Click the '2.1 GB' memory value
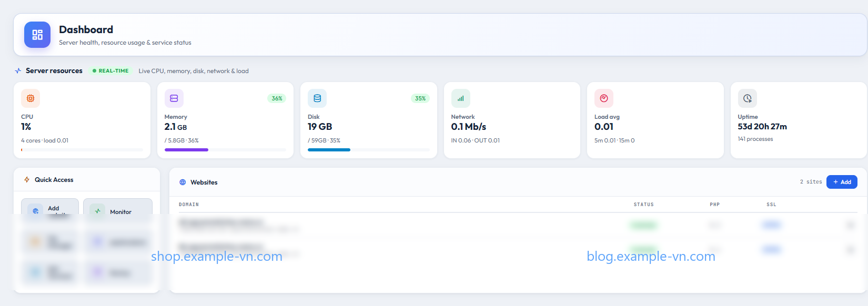 (176, 127)
